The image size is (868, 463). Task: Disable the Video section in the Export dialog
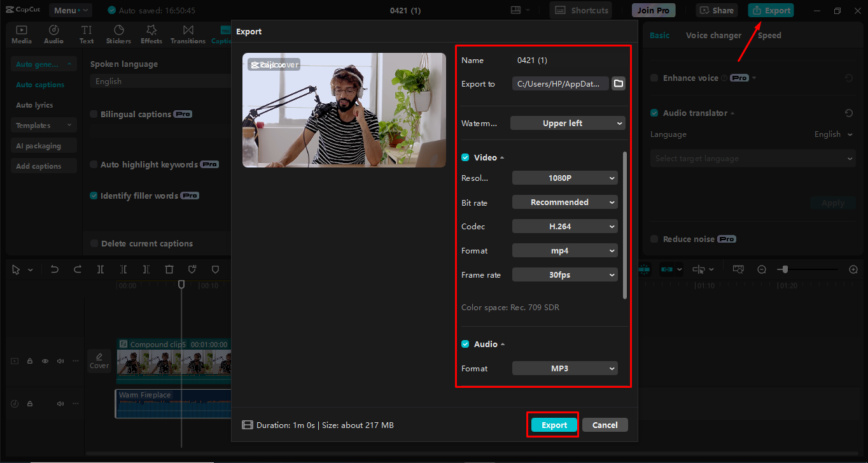click(464, 157)
